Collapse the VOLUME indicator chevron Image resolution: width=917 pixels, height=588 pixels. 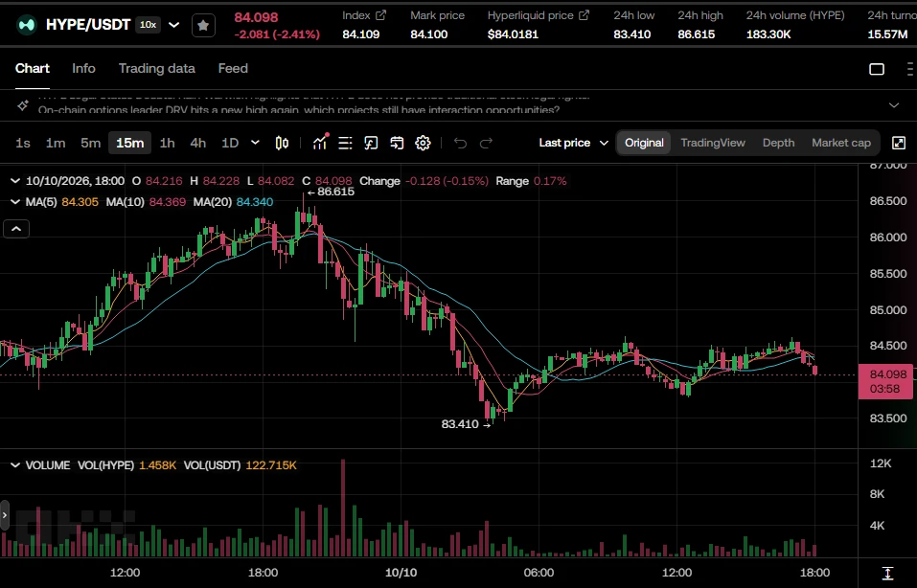[15, 465]
